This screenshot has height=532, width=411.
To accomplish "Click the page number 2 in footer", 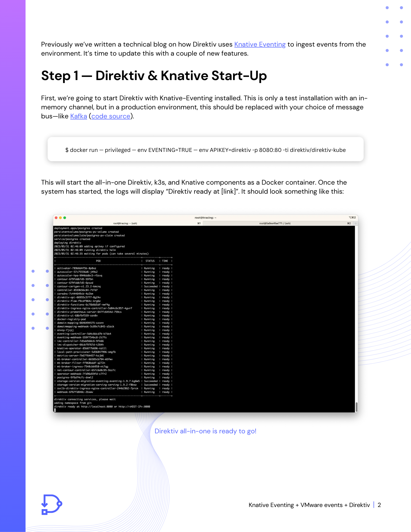I will [379, 505].
